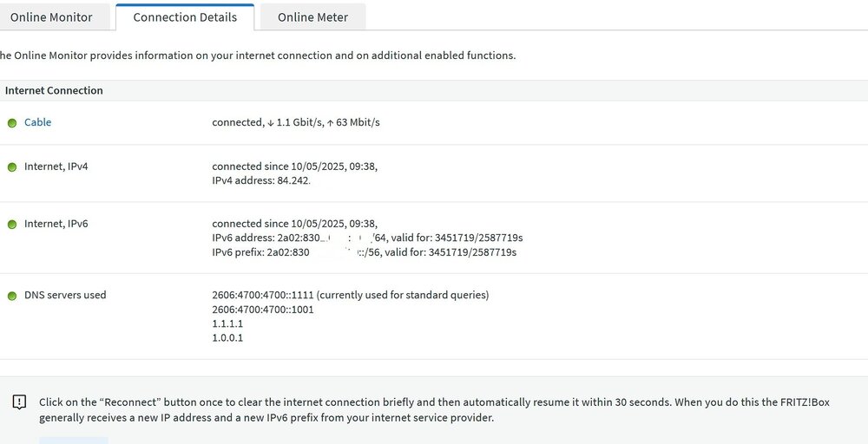The height and width of the screenshot is (444, 868).
Task: Click the DNS entry 1.1.1.1
Action: coord(227,324)
